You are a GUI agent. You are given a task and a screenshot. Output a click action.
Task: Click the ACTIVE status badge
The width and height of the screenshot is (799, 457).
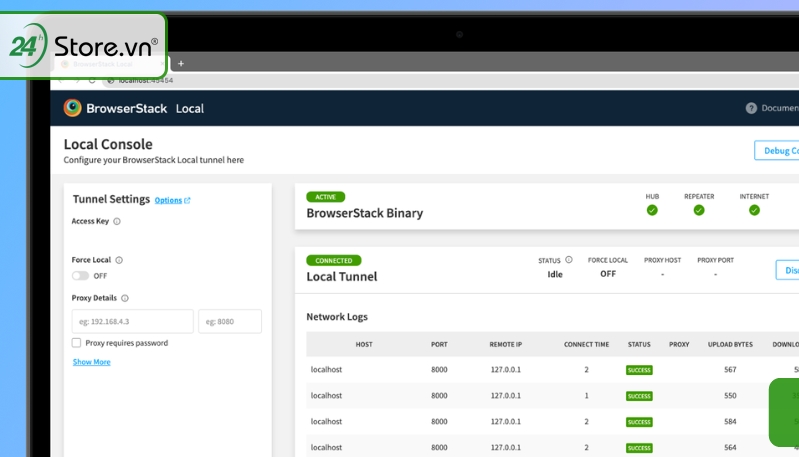[x=325, y=197]
